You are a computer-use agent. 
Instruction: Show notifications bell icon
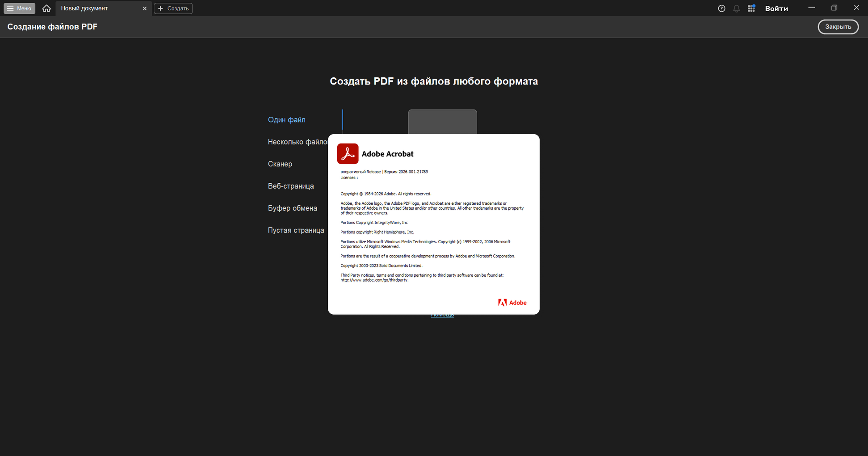tap(736, 8)
